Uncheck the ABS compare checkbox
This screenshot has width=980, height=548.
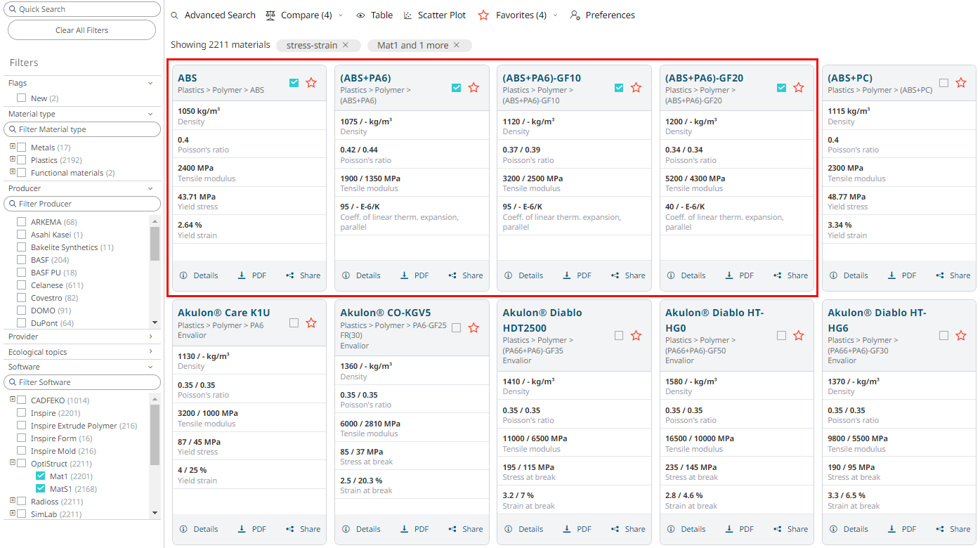294,83
